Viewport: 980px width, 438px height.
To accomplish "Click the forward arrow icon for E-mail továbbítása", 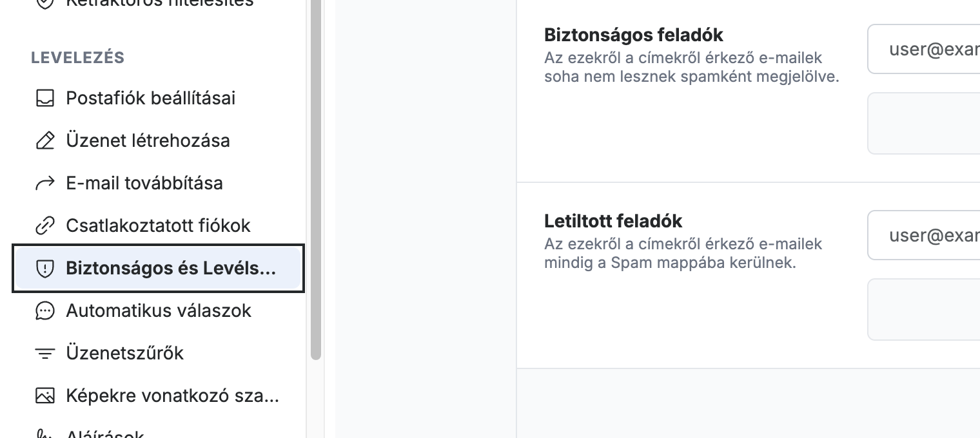I will (44, 183).
